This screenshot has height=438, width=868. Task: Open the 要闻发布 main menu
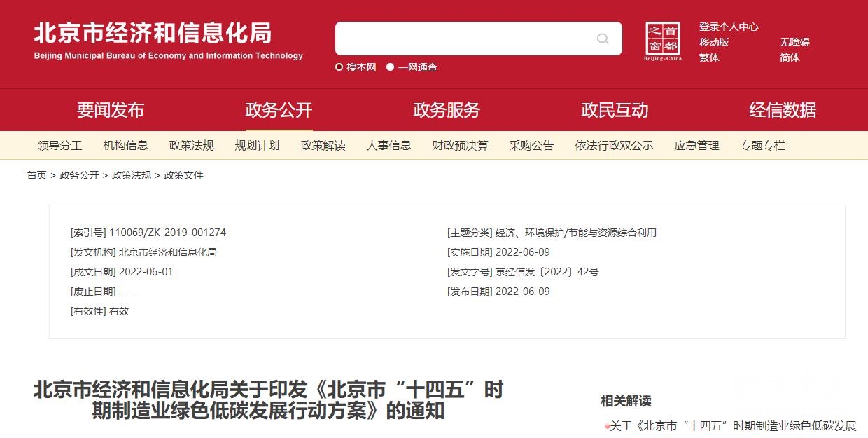[111, 110]
